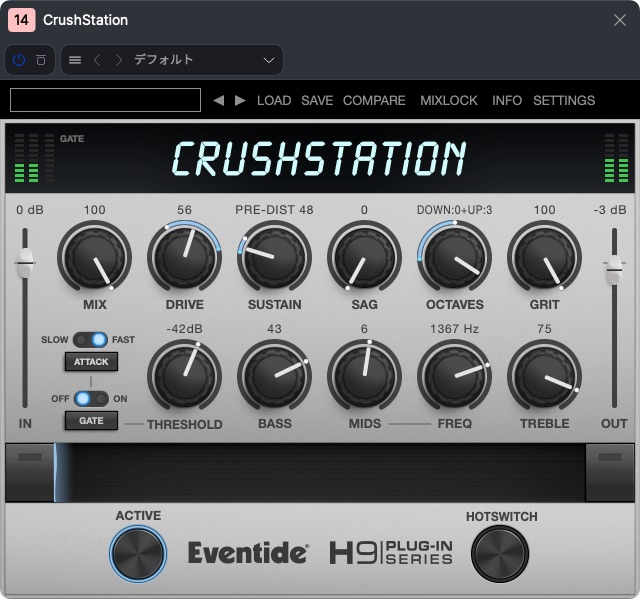Go to previous preset with left chevron

(97, 60)
